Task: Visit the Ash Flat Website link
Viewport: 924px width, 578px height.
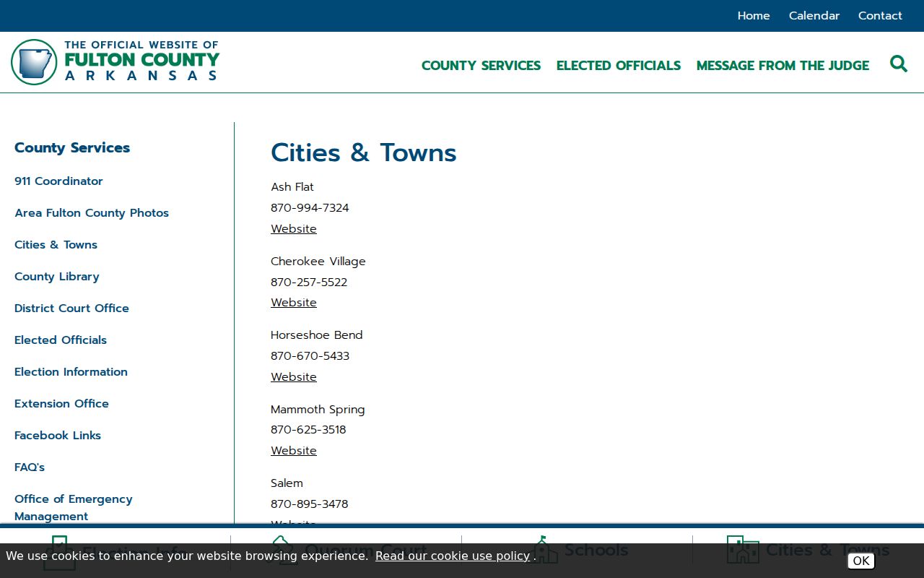Action: pos(294,229)
